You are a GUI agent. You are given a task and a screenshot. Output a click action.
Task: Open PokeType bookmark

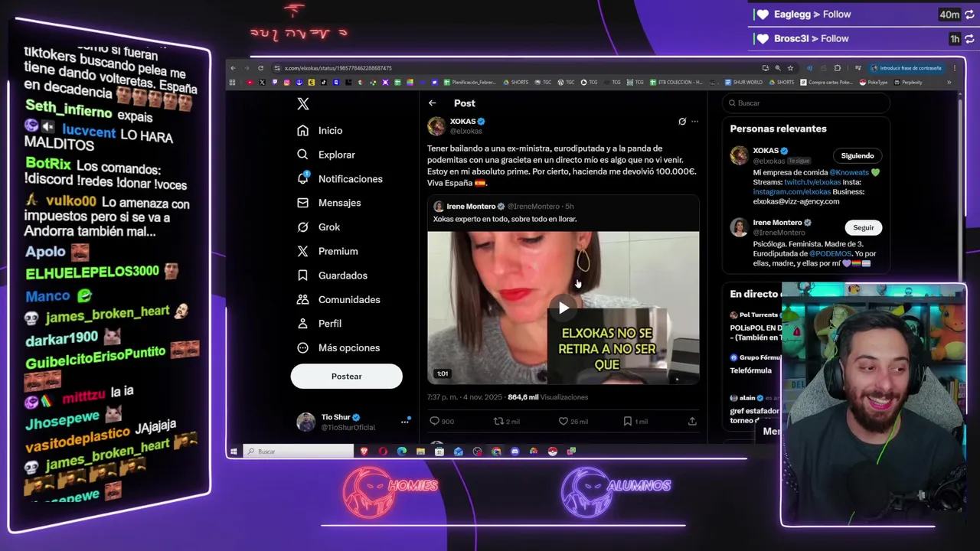874,83
